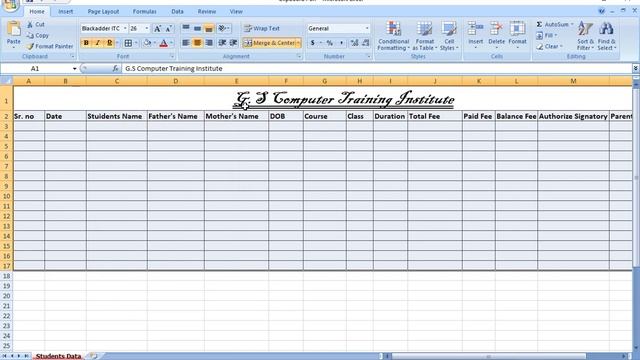The image size is (640, 360).
Task: Click Decrease Decimal
Action: tap(366, 43)
